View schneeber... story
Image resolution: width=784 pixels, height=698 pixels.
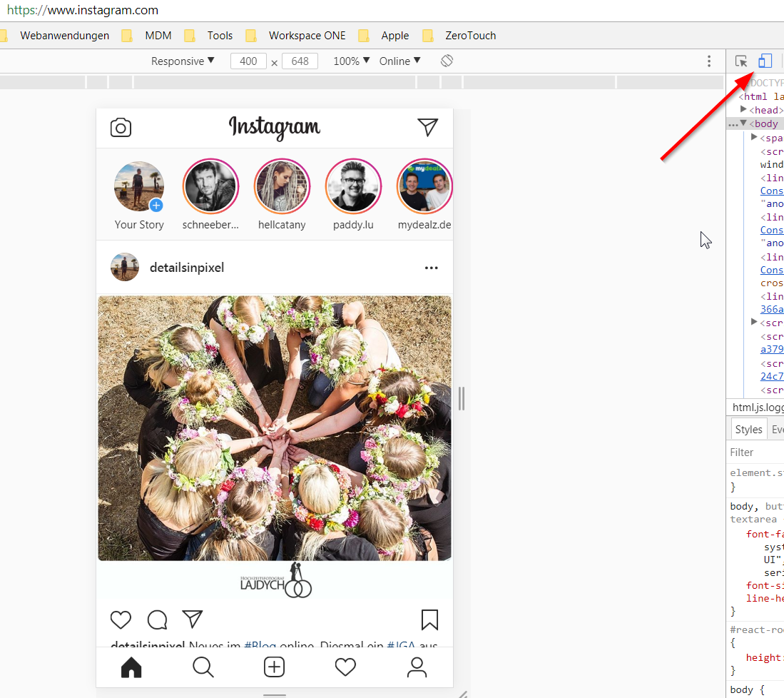210,187
